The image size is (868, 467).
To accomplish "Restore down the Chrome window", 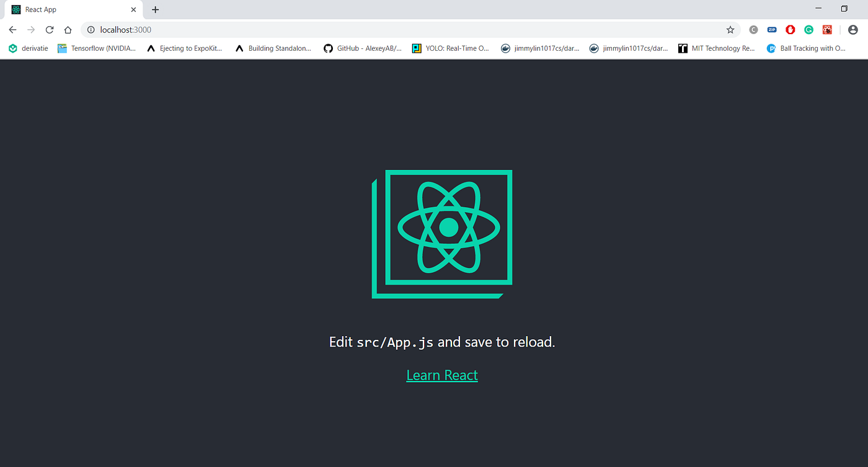I will click(844, 9).
